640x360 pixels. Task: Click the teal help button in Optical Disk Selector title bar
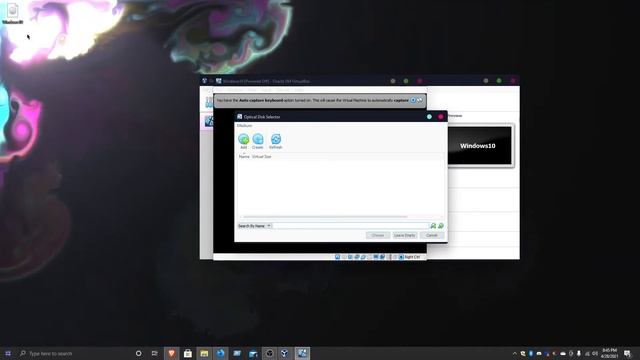pos(429,117)
